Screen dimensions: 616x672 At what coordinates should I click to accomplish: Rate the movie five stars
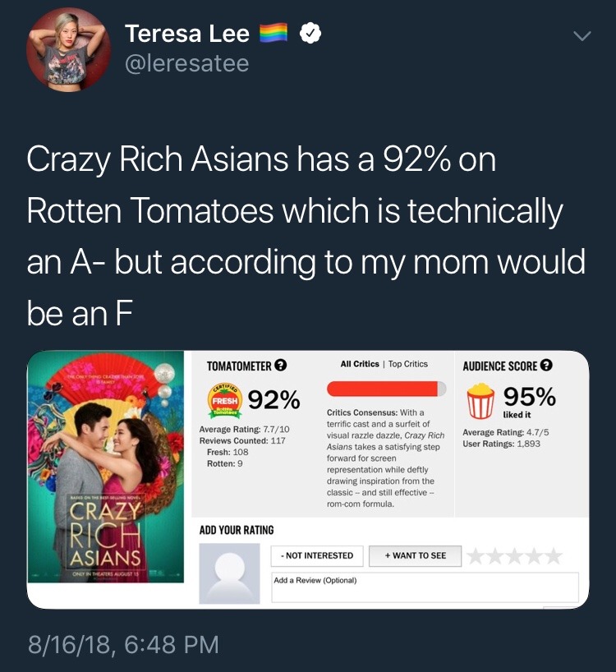click(x=553, y=556)
